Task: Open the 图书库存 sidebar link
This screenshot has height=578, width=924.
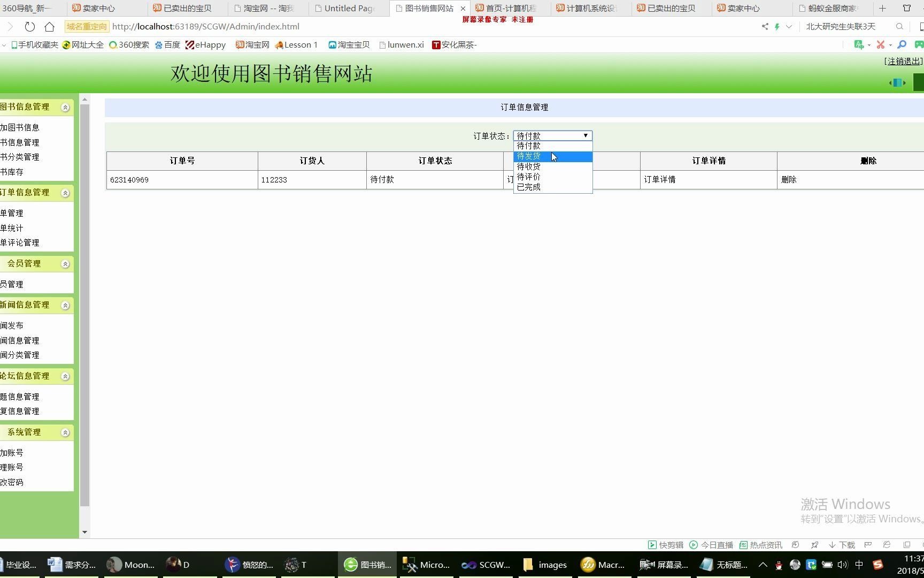Action: (x=12, y=172)
